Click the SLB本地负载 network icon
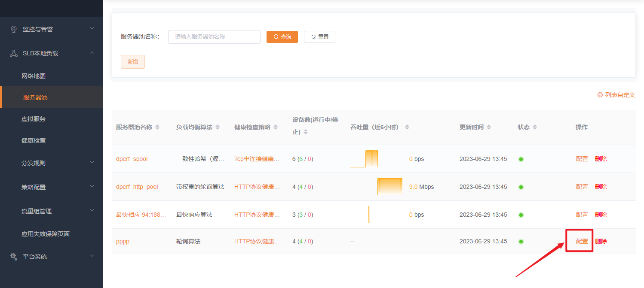The image size is (644, 288). [14, 53]
